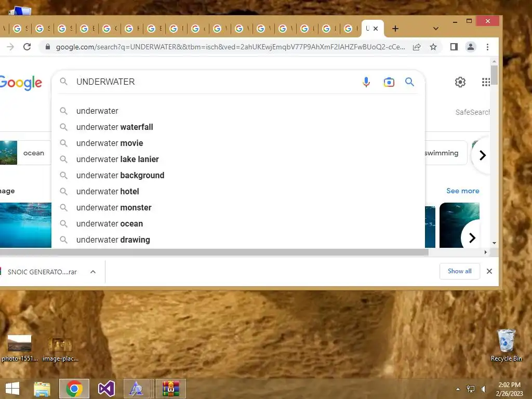
Task: Go forward with the arrow button
Action: point(10,47)
